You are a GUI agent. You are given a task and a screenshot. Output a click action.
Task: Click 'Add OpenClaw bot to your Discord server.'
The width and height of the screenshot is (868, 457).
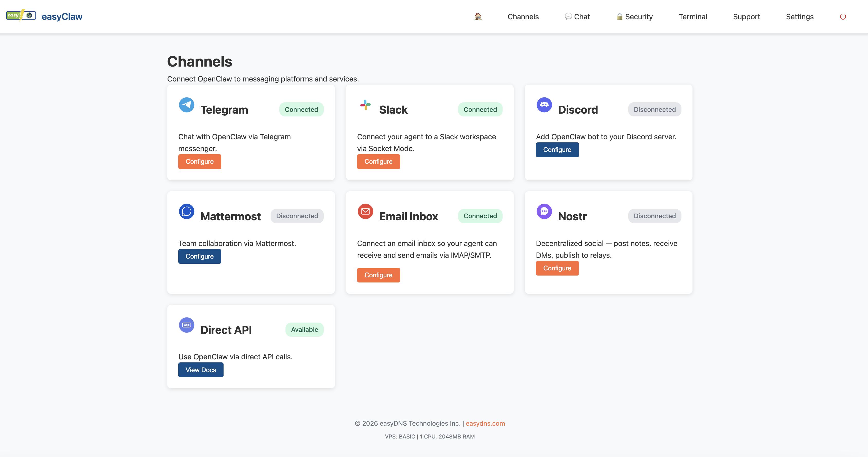coord(606,137)
